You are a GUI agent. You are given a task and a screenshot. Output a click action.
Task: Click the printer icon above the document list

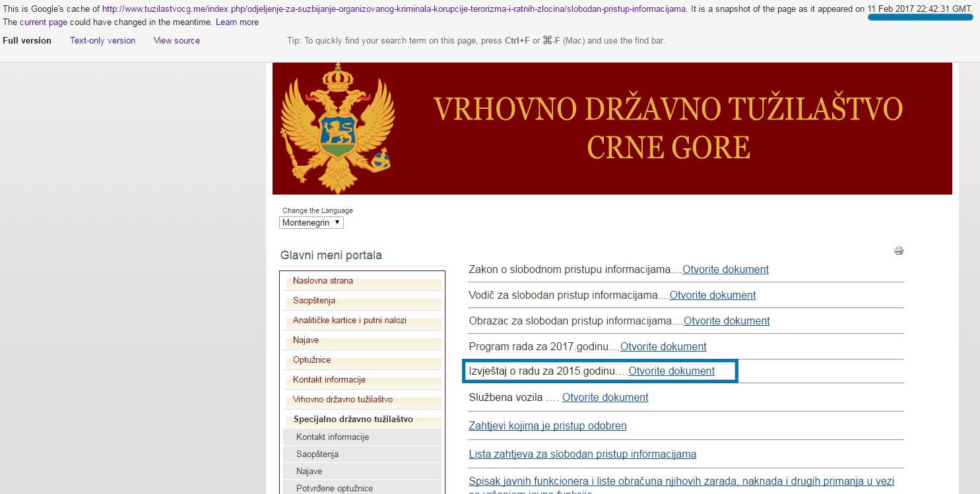pyautogui.click(x=898, y=251)
